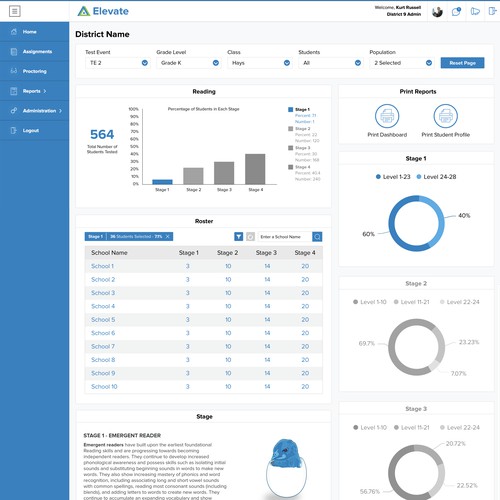Image resolution: width=500 pixels, height=500 pixels.
Task: Click the Print Student Profile printer icon
Action: (x=446, y=116)
